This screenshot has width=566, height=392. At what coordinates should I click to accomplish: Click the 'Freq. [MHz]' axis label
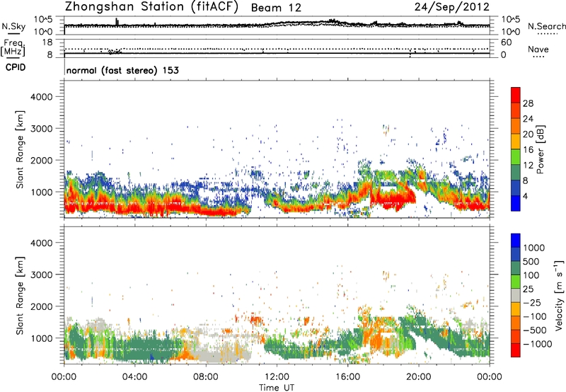[x=13, y=47]
